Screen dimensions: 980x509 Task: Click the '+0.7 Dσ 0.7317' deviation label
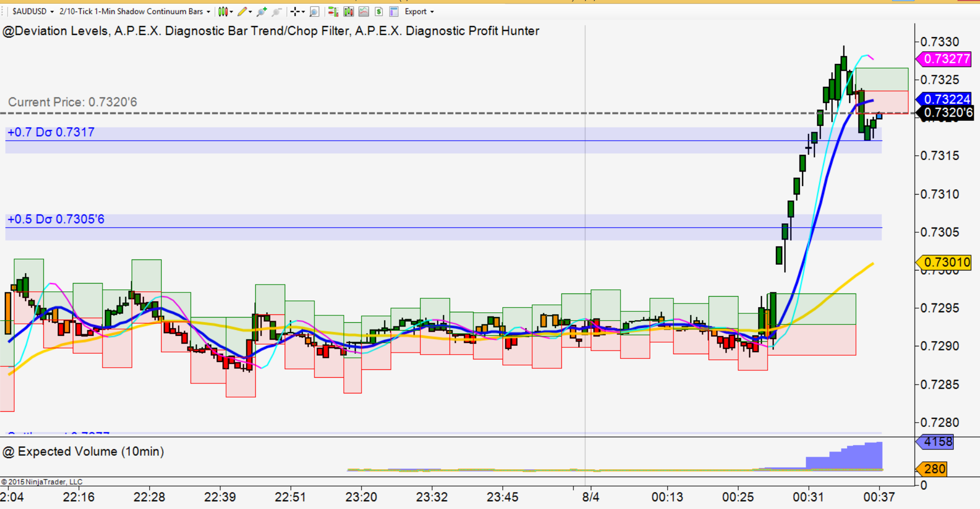click(51, 132)
